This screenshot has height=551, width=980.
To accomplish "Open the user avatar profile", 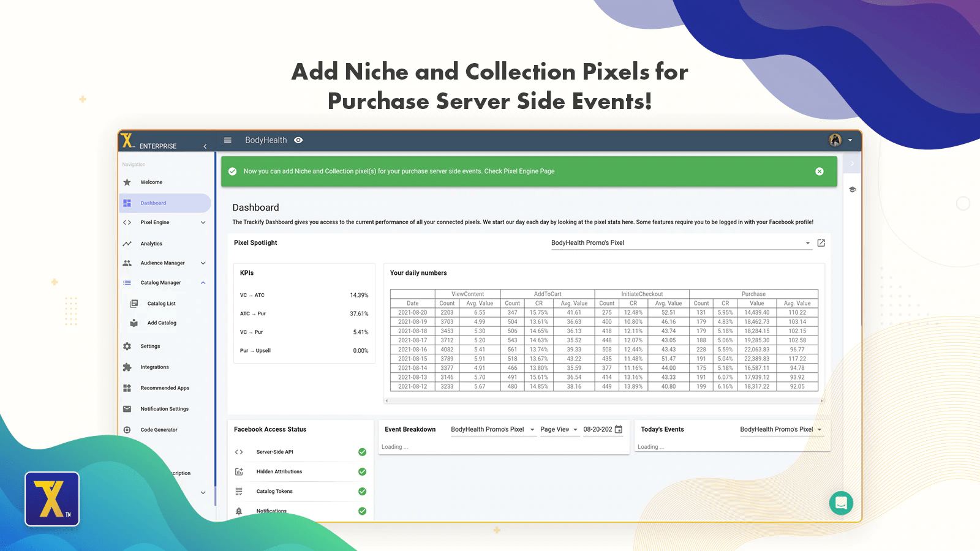I will (x=835, y=140).
